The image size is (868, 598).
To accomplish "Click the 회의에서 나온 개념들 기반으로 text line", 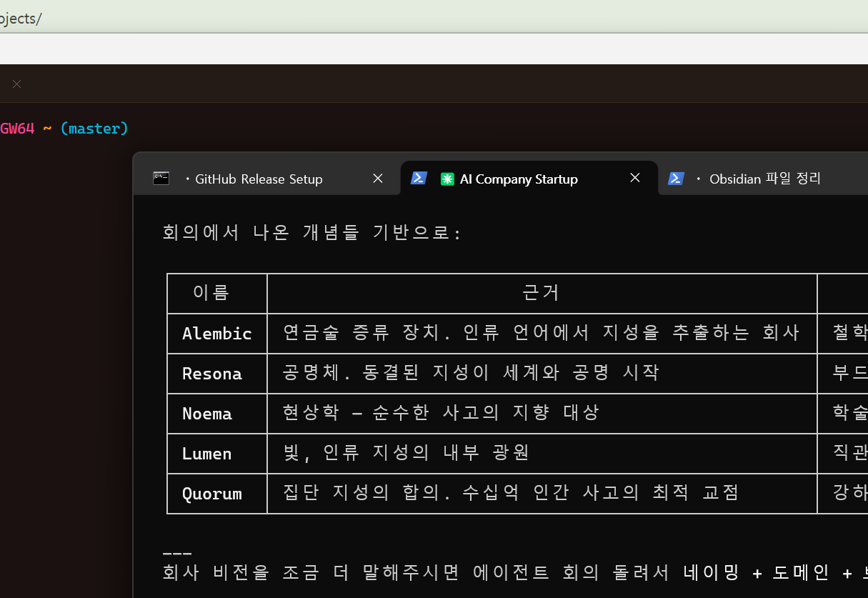I will pyautogui.click(x=312, y=233).
